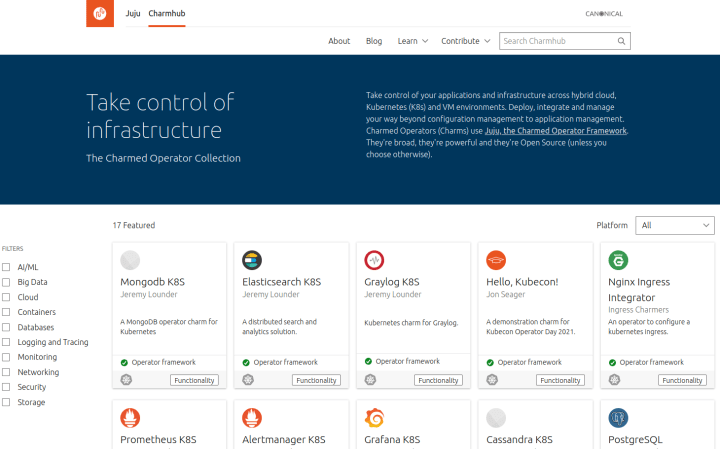Click Kubernetes wheel icon on Hello, Kubecon! card
Viewport: 720px width, 449px height.
point(492,380)
